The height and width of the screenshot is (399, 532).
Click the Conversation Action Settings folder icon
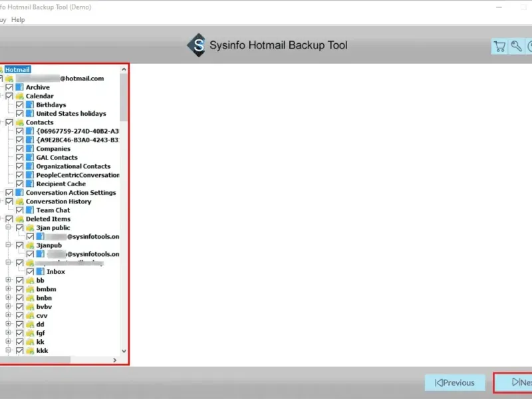click(x=19, y=193)
